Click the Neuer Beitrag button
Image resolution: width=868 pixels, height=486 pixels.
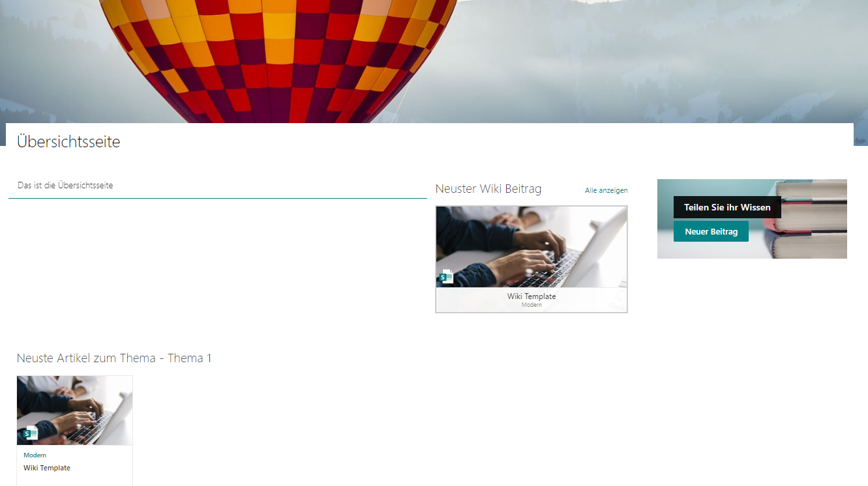coord(711,231)
